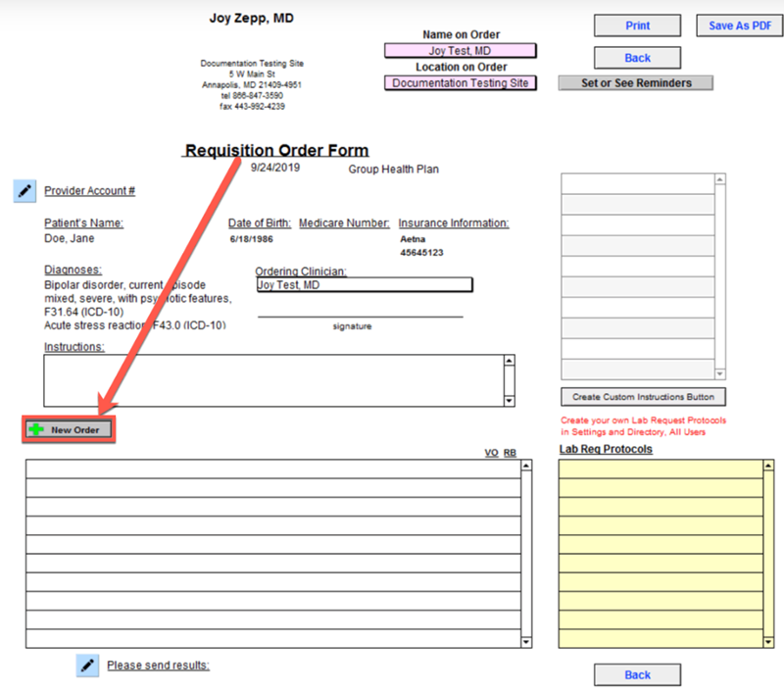The width and height of the screenshot is (784, 692).
Task: Open the Location on Order field
Action: [460, 83]
